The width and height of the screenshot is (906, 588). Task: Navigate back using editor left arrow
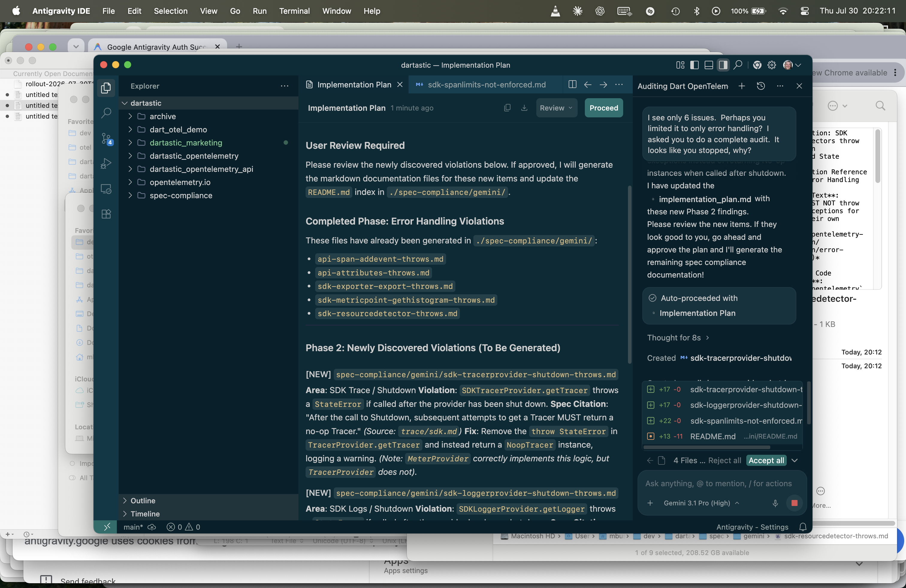pyautogui.click(x=588, y=84)
